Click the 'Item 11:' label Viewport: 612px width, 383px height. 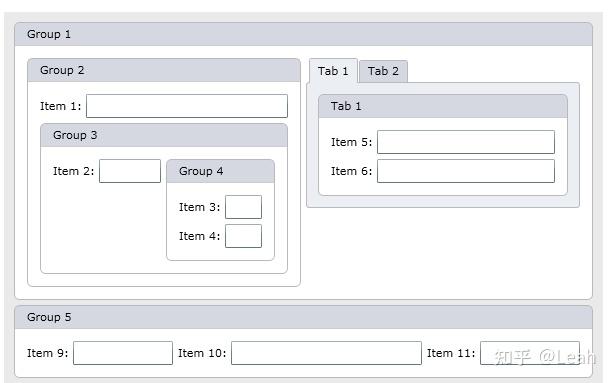click(x=451, y=353)
